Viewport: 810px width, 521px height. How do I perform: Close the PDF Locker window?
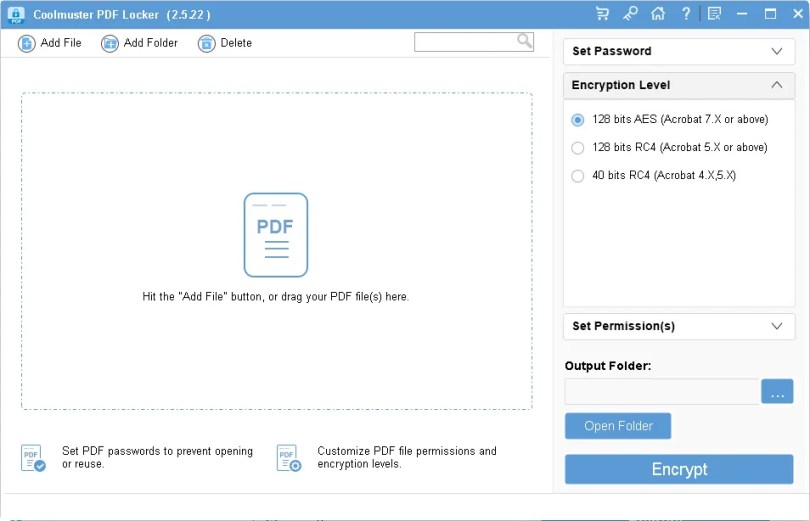coord(798,13)
